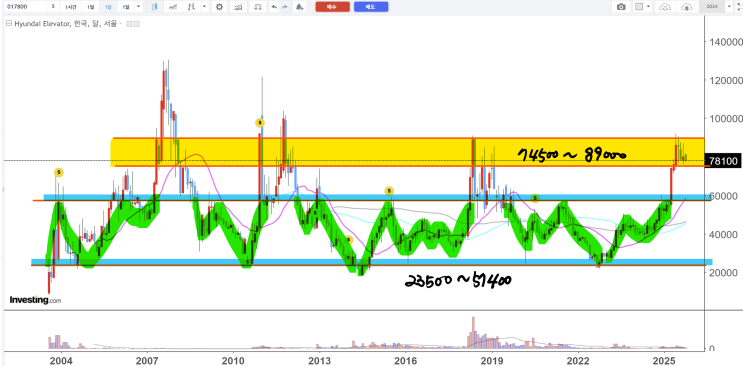Screen dimensions: 743x366
Task: Click the second small icon after legend title
Action: click(136, 24)
